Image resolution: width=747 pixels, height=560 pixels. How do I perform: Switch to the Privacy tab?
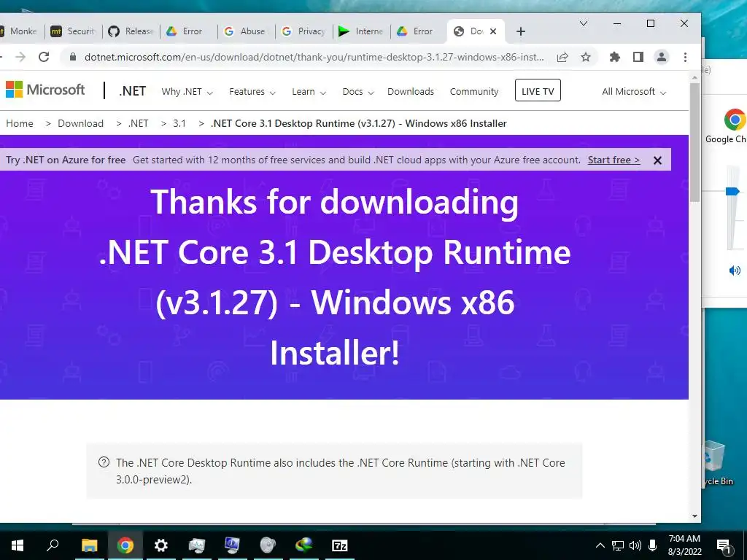[303, 31]
